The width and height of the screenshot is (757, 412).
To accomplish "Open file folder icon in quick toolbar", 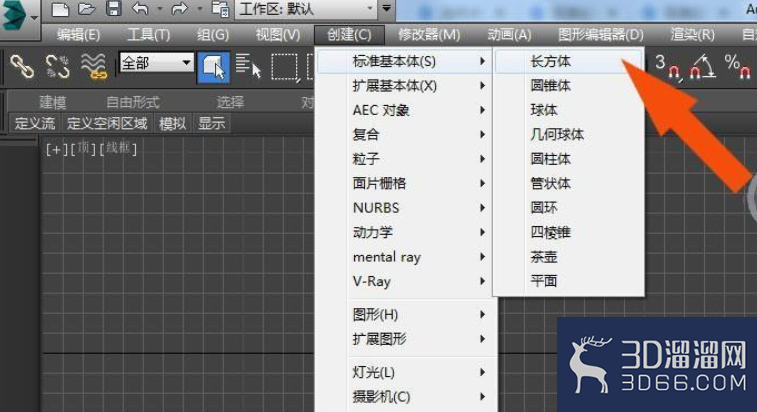I will [x=86, y=9].
